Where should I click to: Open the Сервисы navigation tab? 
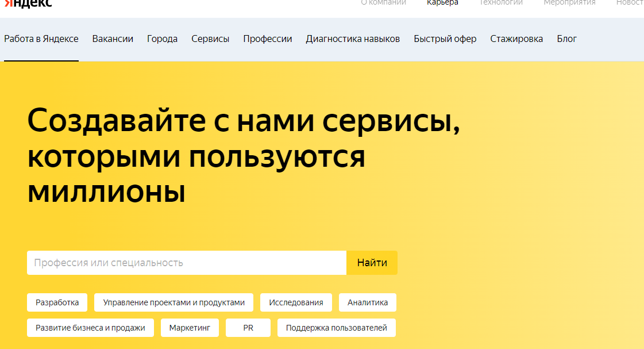click(210, 39)
